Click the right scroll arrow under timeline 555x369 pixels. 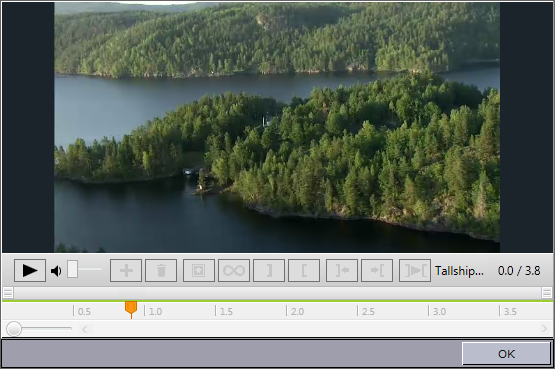(x=545, y=329)
